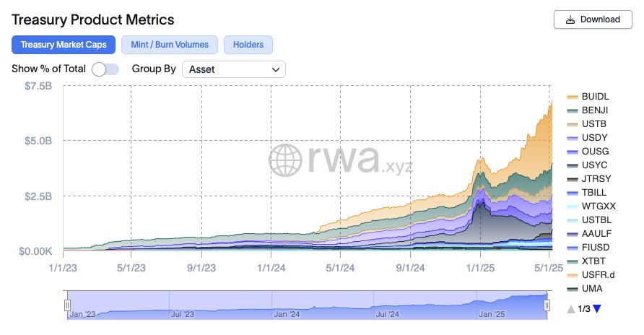
Task: Click the TBILL legend marker icon
Action: click(x=573, y=193)
